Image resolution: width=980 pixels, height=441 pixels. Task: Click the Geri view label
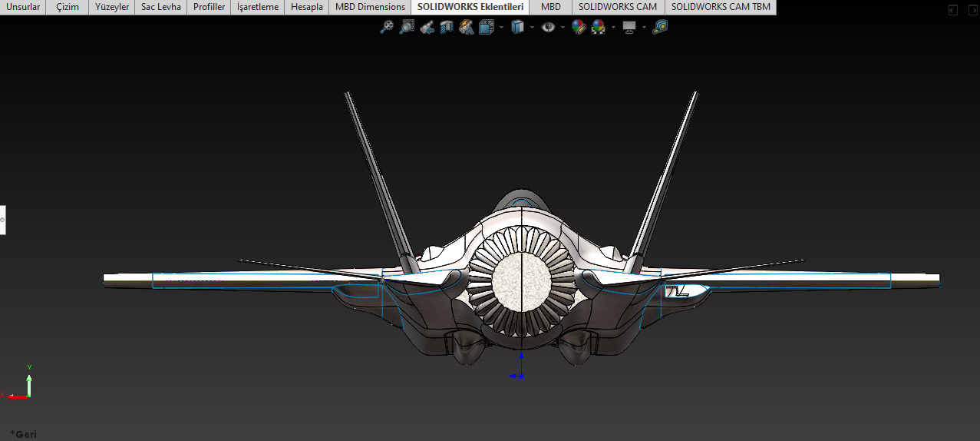click(23, 434)
